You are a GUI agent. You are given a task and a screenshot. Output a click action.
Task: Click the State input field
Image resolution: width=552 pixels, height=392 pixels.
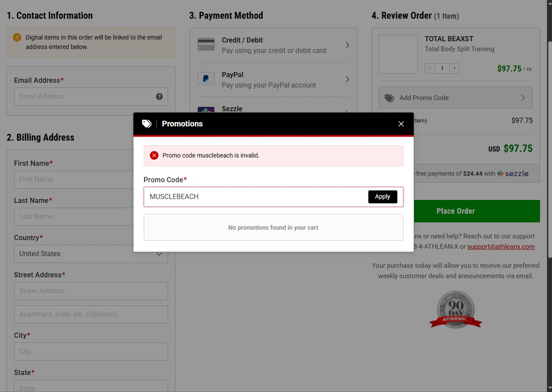(x=91, y=386)
